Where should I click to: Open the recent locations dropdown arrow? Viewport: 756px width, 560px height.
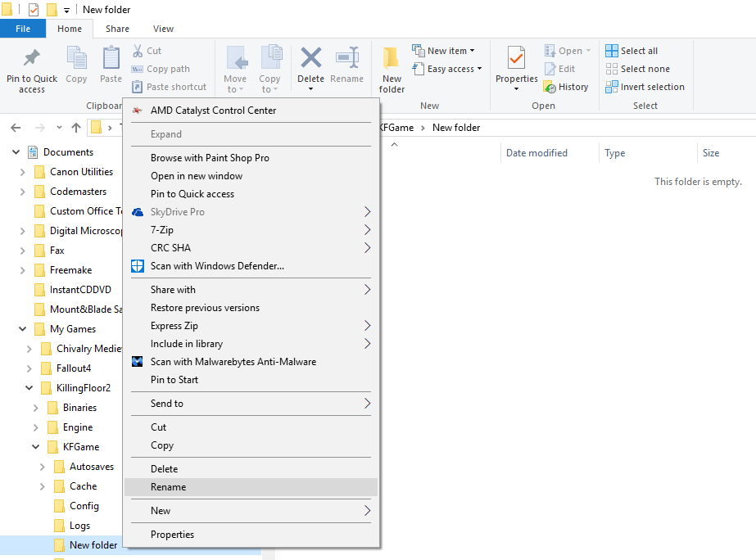coord(59,128)
